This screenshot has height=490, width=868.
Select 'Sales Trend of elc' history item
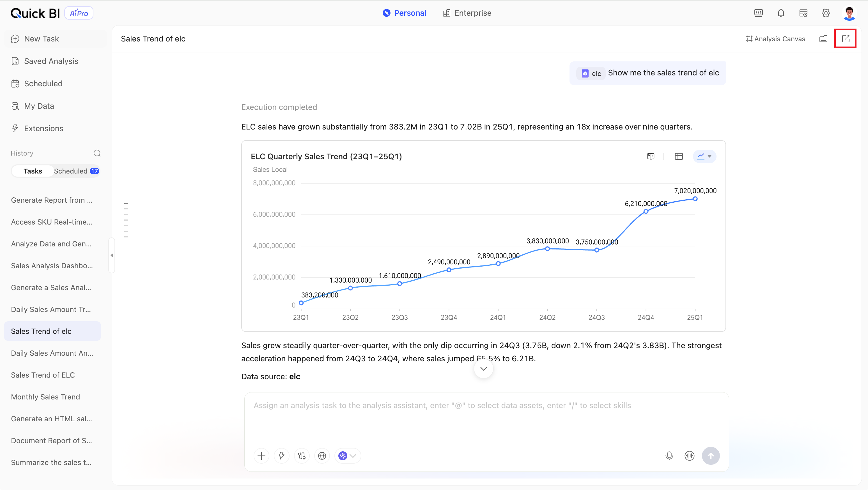click(x=52, y=331)
